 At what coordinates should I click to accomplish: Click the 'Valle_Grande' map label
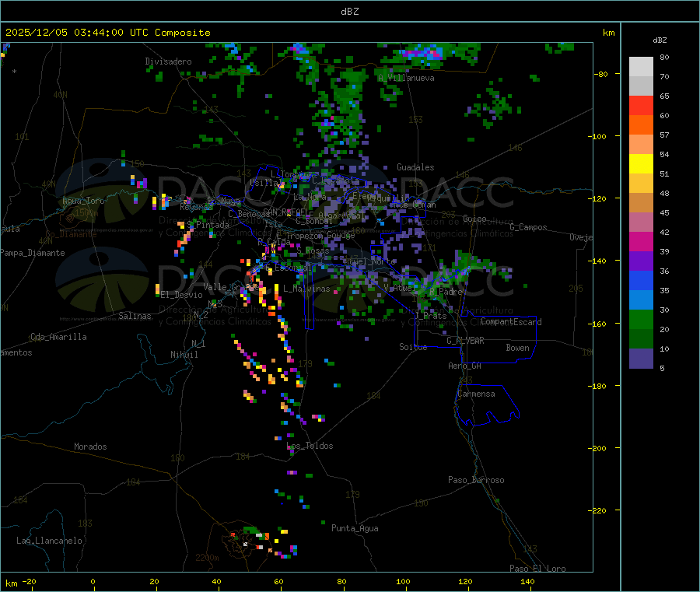(x=229, y=287)
